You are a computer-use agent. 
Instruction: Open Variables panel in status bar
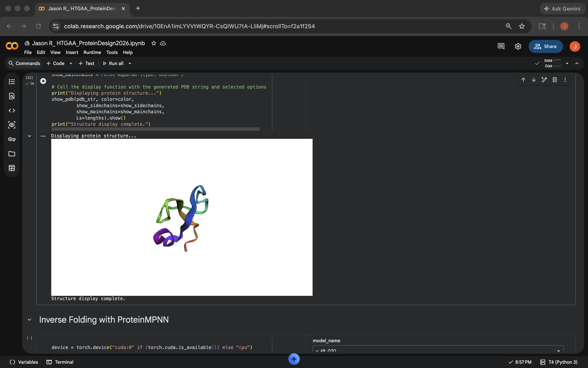24,362
